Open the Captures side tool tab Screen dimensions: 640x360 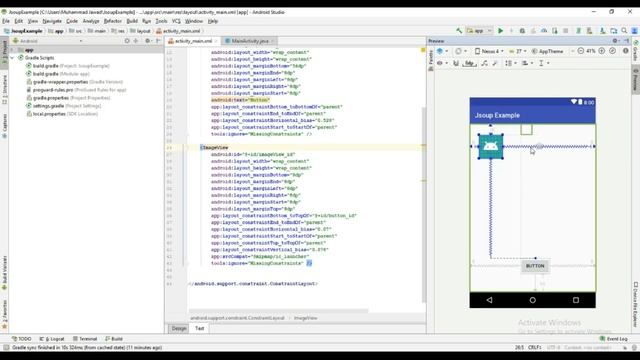pos(4,126)
